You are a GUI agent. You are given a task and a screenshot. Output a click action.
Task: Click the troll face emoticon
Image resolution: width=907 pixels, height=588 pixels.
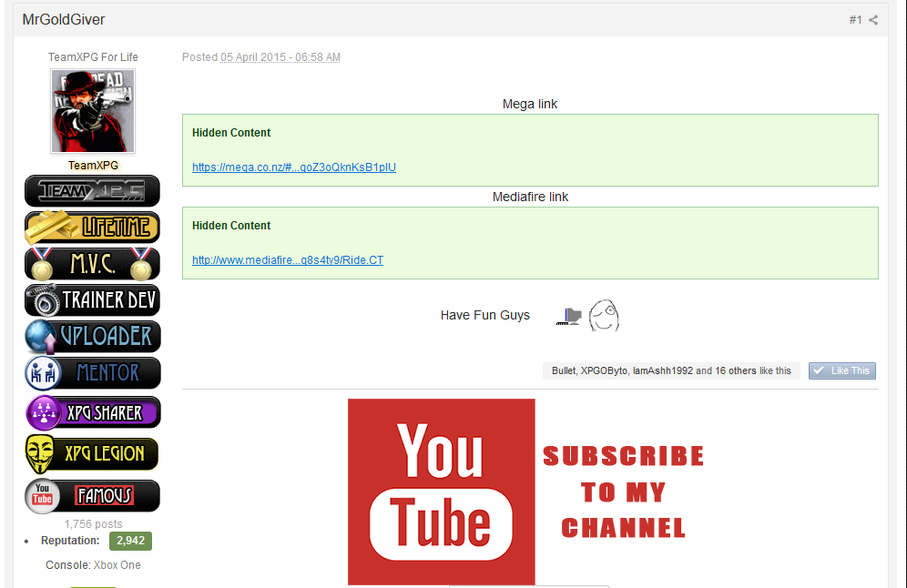604,316
